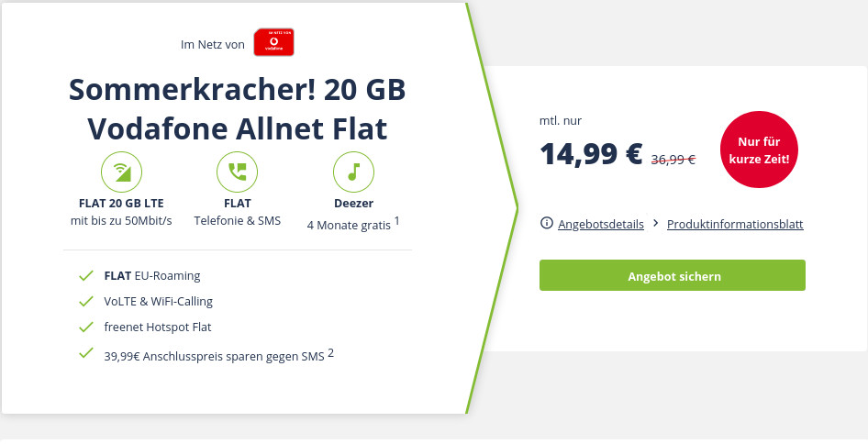868x444 pixels.
Task: Click the checkmark next to FLAT EU-Roaming
Action: (86, 275)
